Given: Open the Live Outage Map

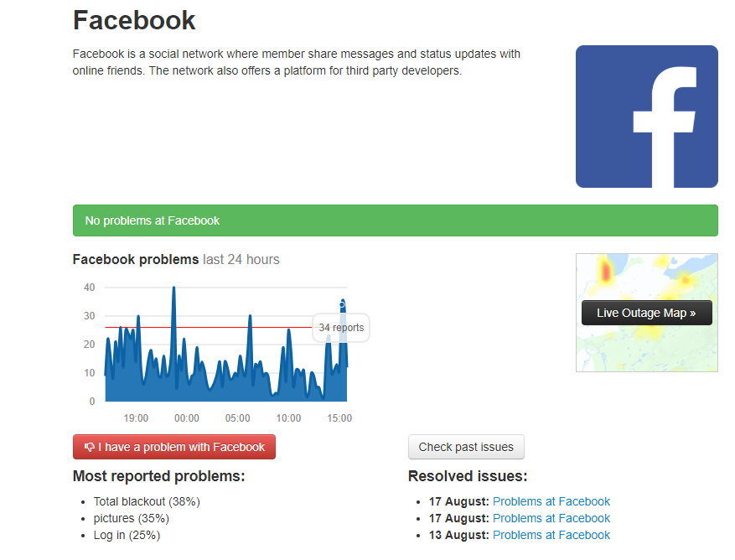Looking at the screenshot, I should [646, 312].
